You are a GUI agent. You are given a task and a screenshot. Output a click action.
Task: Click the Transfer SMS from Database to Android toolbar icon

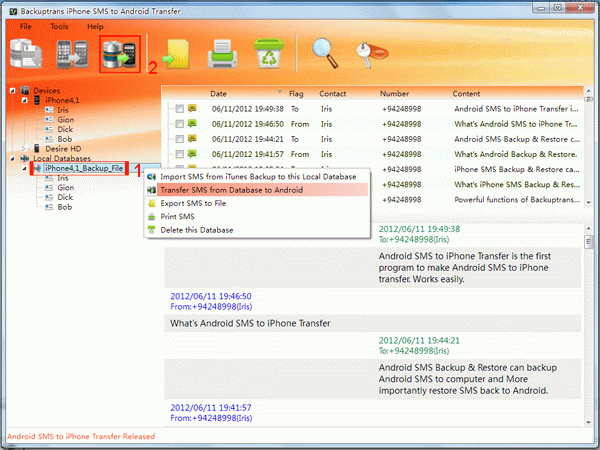pyautogui.click(x=120, y=54)
